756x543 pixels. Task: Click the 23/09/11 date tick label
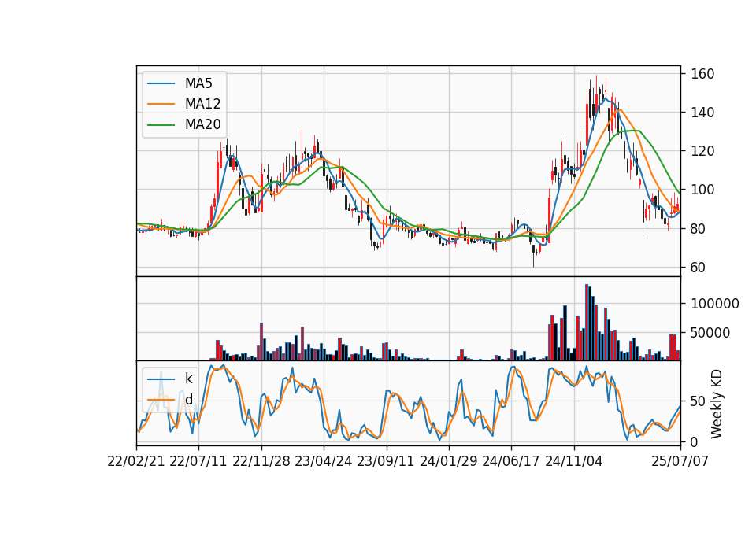(386, 461)
